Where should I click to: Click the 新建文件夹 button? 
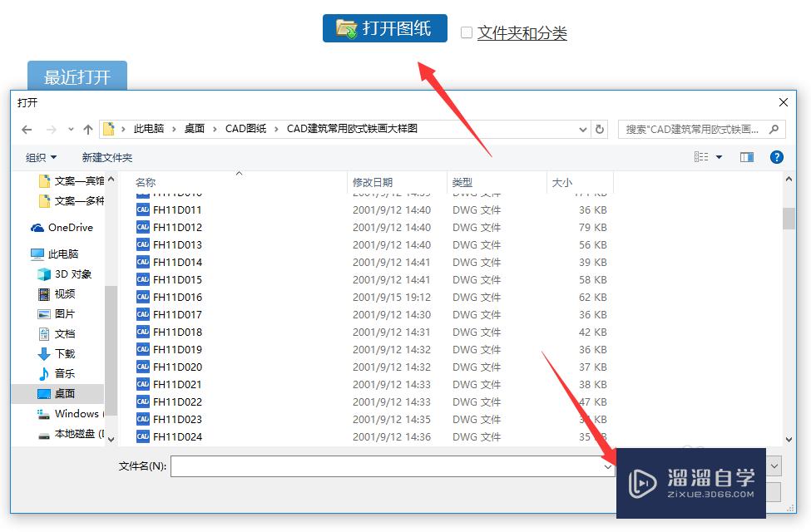(x=106, y=156)
